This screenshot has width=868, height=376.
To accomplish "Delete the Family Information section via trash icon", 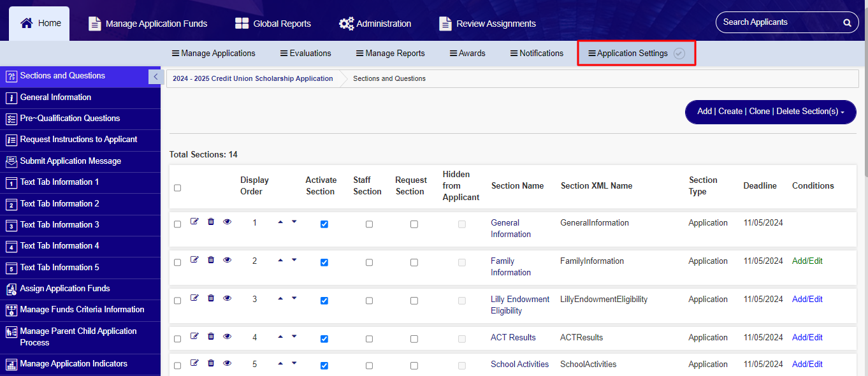I will tap(211, 260).
